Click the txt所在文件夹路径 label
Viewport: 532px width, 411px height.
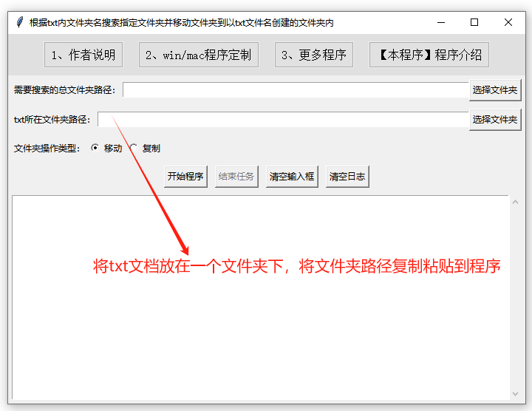[x=52, y=120]
